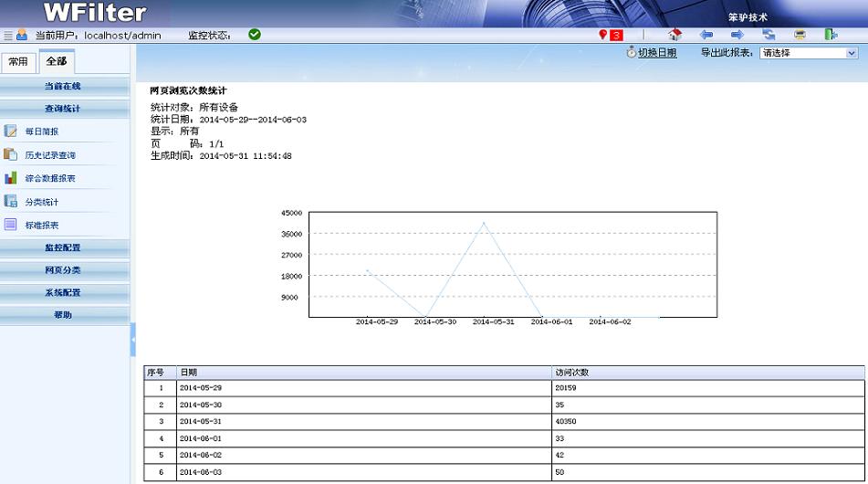Click the 切换日期 link
This screenshot has width=868, height=484.
(x=657, y=53)
